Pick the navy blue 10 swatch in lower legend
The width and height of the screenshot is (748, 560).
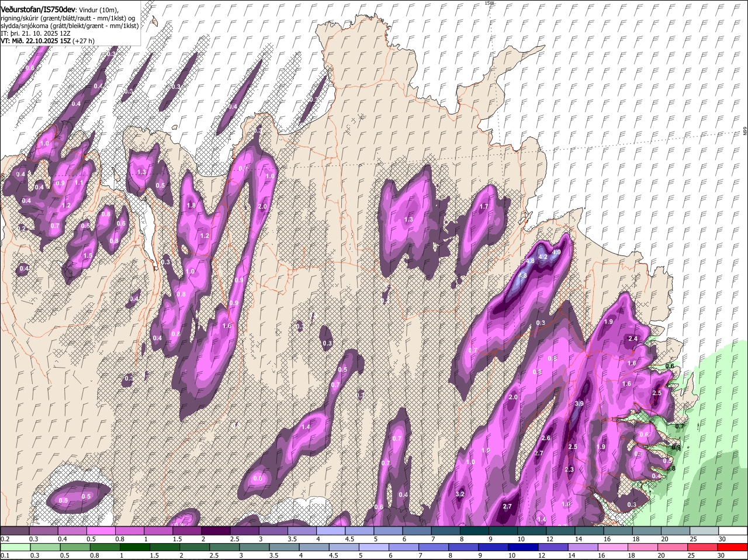(524, 547)
